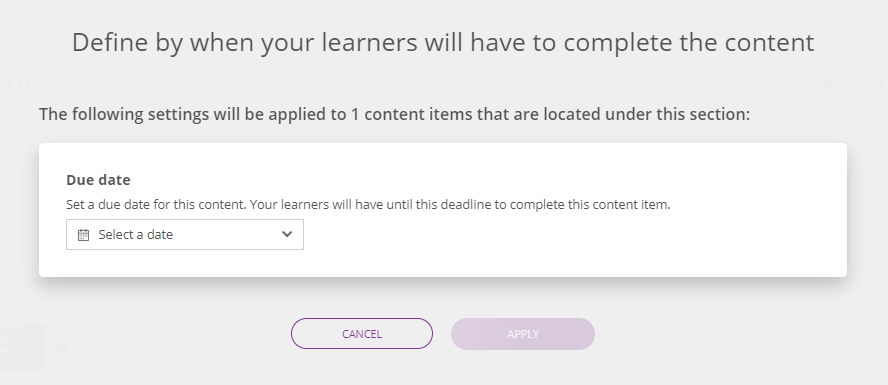The width and height of the screenshot is (888, 385).
Task: Click the calendar icon in date field
Action: point(83,235)
